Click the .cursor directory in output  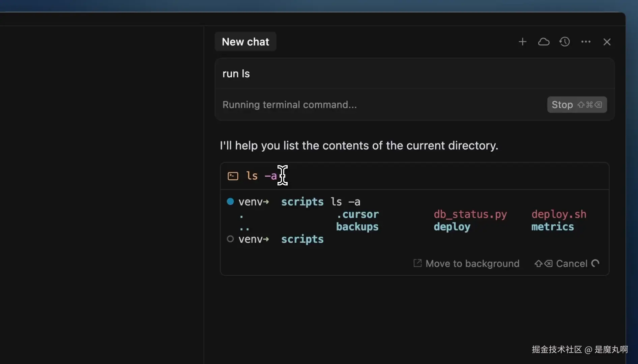(x=357, y=214)
